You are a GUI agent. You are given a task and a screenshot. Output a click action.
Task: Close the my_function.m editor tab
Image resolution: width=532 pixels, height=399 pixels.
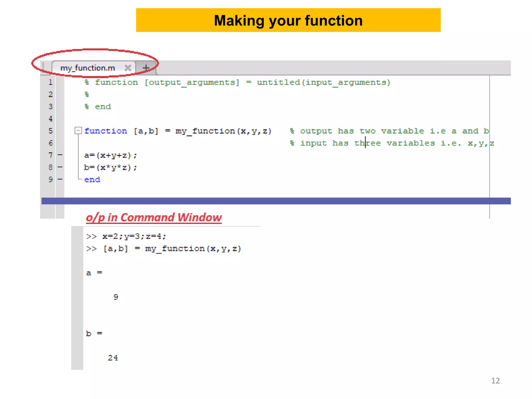point(128,68)
